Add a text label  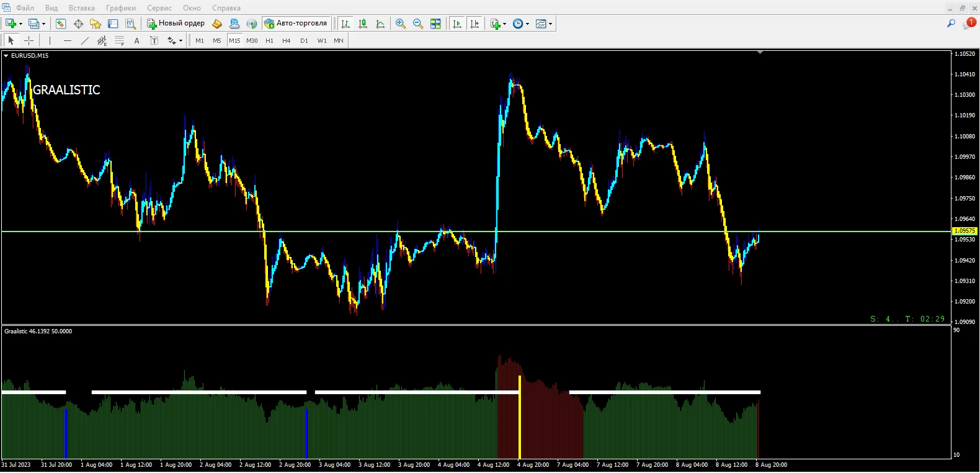pos(154,40)
